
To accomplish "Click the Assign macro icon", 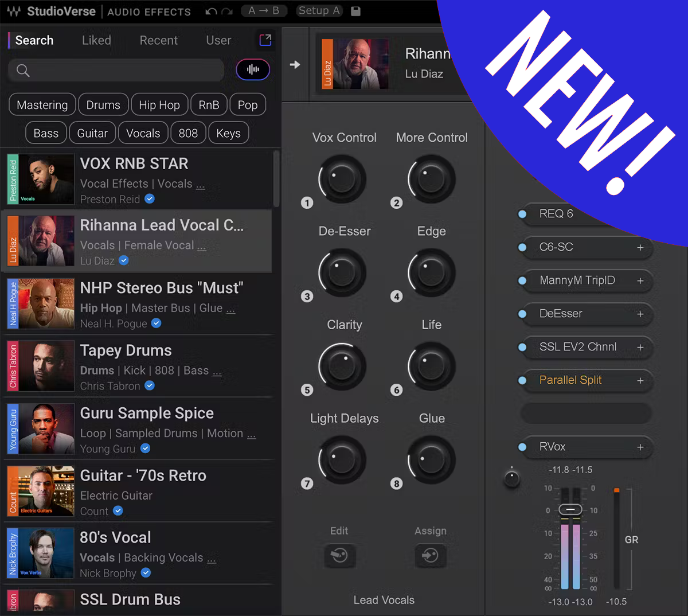I will tap(430, 555).
